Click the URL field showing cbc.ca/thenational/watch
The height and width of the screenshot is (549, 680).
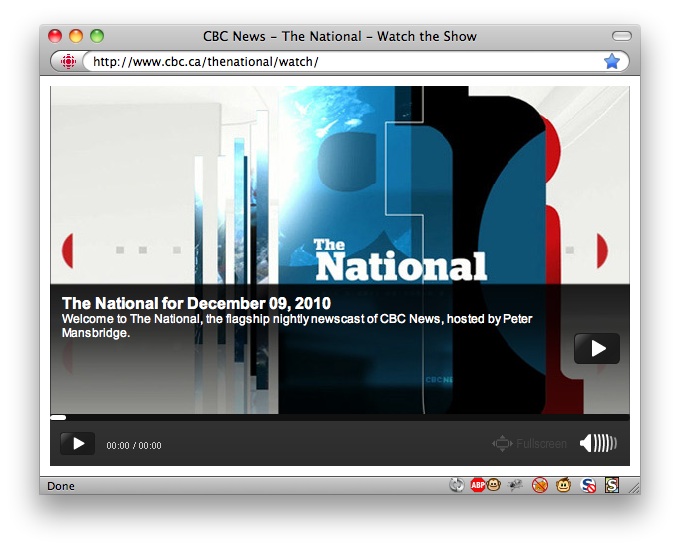click(343, 62)
